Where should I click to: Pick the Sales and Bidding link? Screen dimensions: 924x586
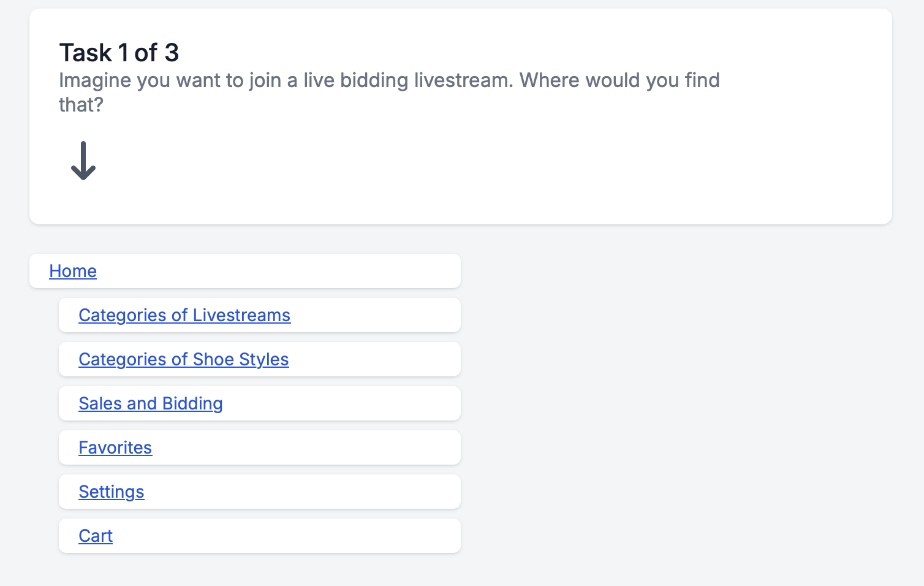pyautogui.click(x=150, y=403)
